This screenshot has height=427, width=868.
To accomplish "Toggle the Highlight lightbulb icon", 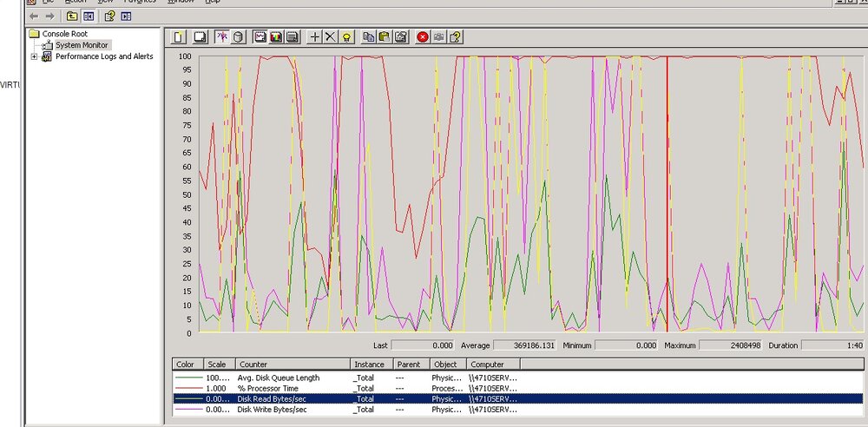I will tap(346, 37).
